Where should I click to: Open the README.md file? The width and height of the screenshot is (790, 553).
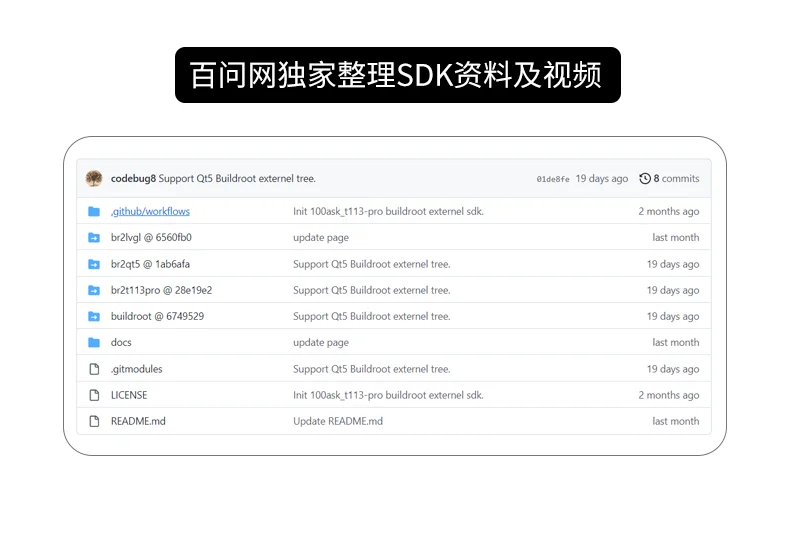(x=138, y=421)
